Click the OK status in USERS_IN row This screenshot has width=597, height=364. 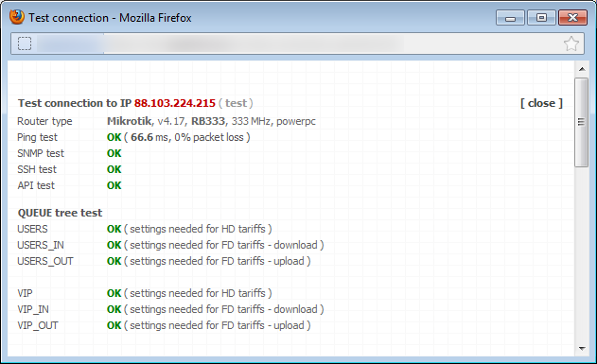(x=114, y=245)
